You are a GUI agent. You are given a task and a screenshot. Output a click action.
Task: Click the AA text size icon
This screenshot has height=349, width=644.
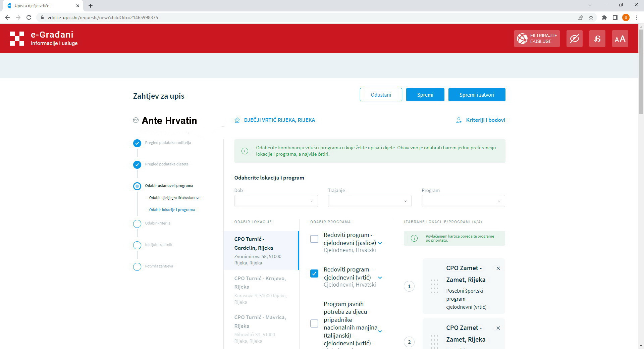click(620, 39)
